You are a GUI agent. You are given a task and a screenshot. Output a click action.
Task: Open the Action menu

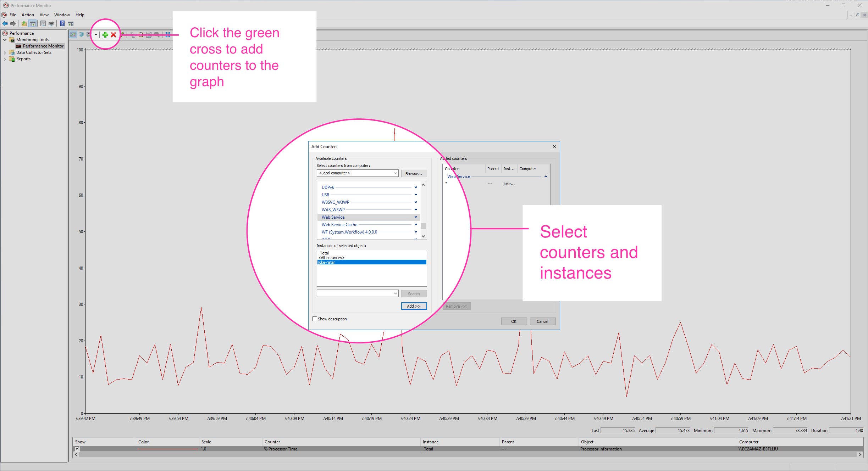point(28,15)
